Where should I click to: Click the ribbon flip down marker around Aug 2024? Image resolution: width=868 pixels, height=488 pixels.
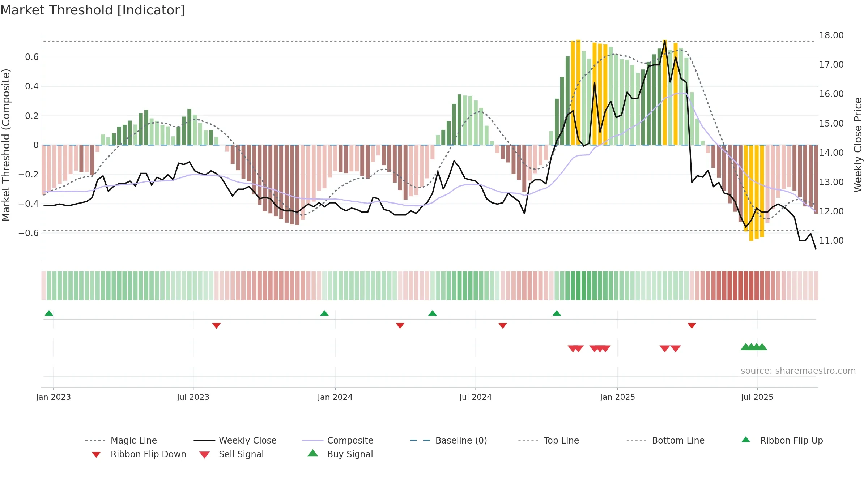pos(503,326)
